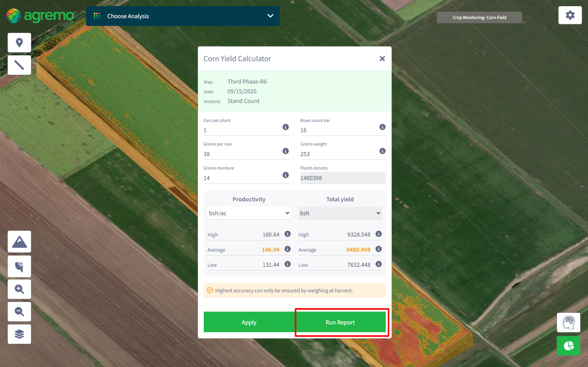Open the Productivity bsh/ac unit dropdown

tap(249, 213)
